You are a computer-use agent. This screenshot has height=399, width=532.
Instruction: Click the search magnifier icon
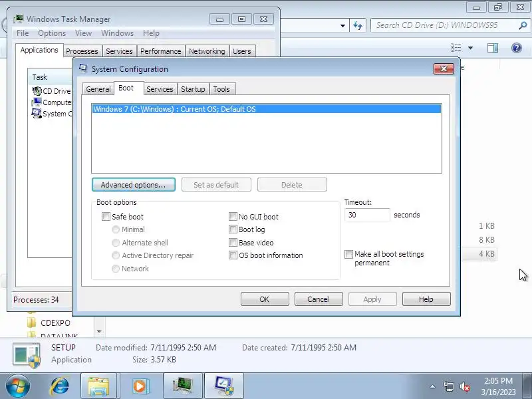coord(523,25)
